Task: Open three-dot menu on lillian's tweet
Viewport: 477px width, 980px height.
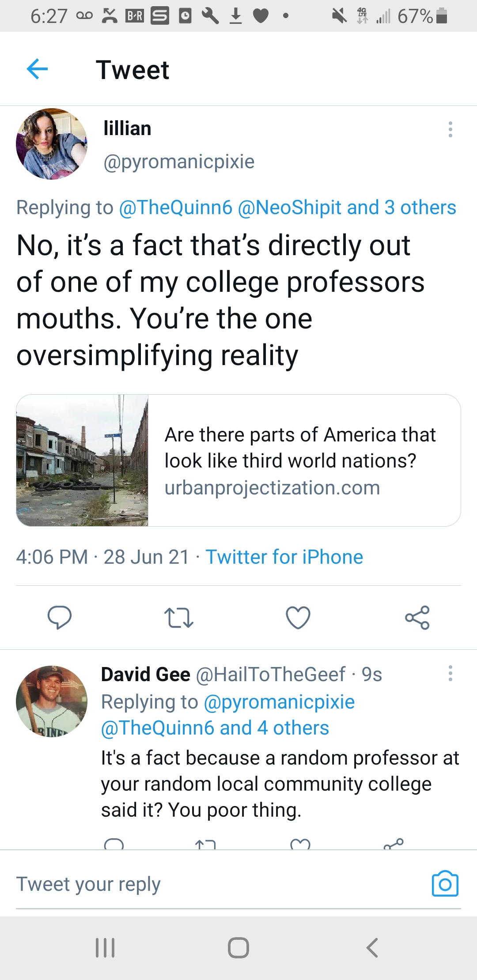Action: click(x=450, y=129)
